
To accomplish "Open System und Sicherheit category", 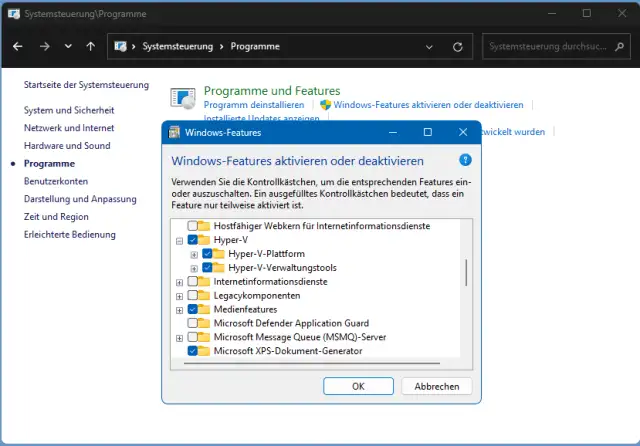I will (x=69, y=110).
